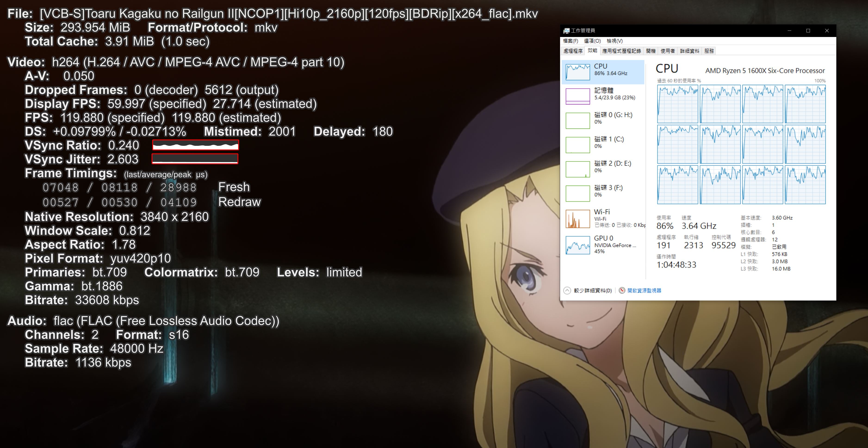Click the Redraw frame timings row
This screenshot has height=448, width=868.
(152, 202)
